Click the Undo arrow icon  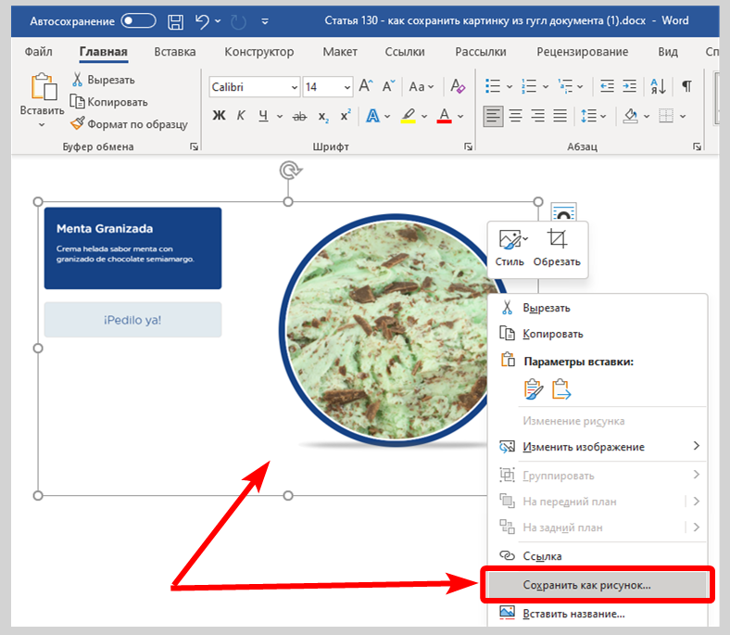(202, 21)
